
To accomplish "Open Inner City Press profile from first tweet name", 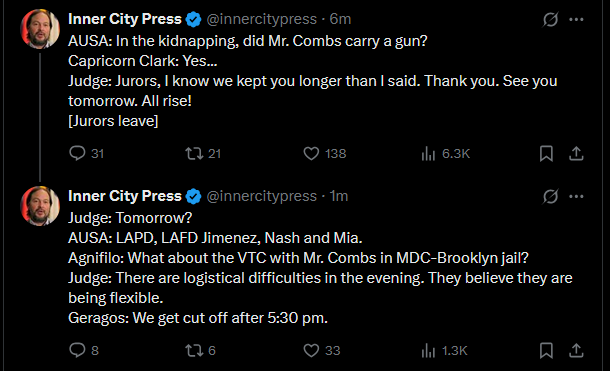I will 124,19.
